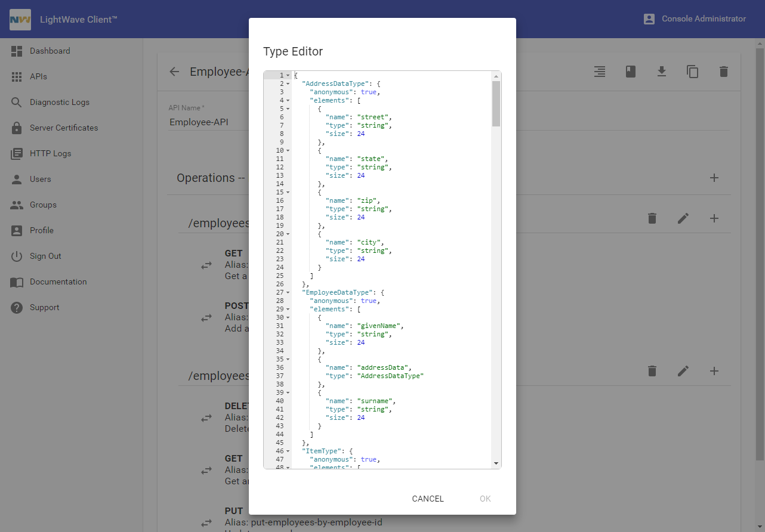Collapse the AddressDataType block at line 2

pos(288,84)
